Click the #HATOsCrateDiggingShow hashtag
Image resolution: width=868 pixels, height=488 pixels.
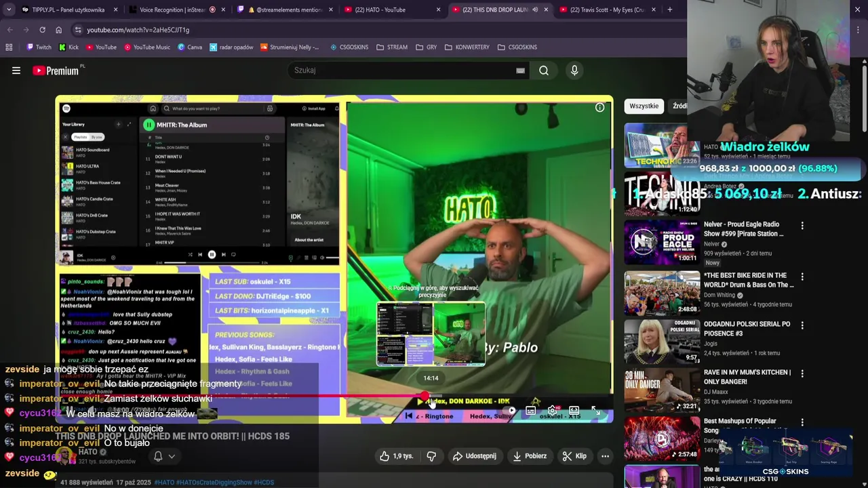[214, 483]
